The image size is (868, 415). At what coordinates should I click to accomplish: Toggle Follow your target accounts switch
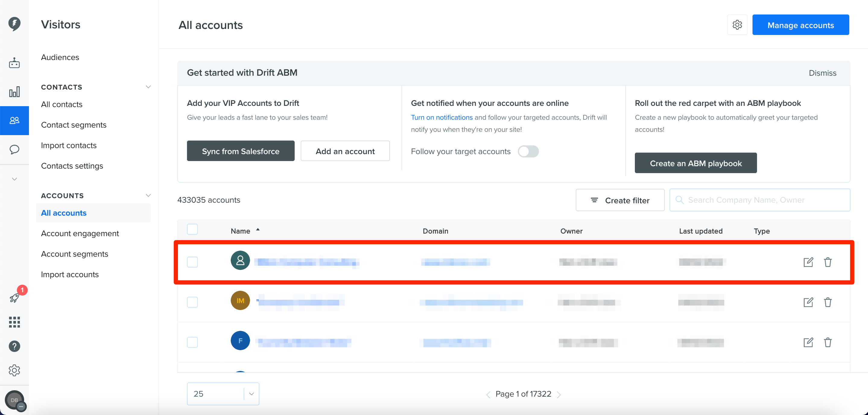(x=528, y=152)
